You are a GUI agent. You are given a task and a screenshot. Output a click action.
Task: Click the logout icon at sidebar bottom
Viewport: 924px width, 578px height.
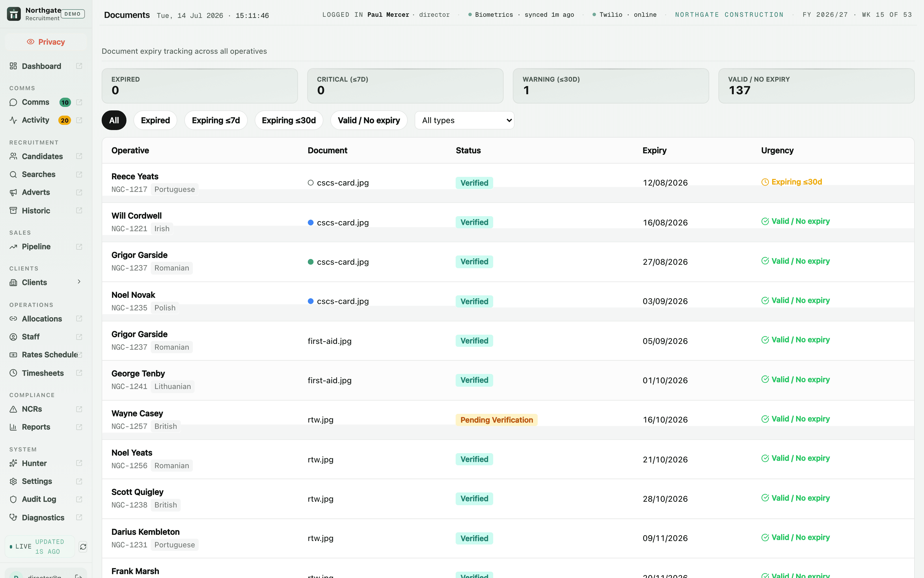[78, 576]
